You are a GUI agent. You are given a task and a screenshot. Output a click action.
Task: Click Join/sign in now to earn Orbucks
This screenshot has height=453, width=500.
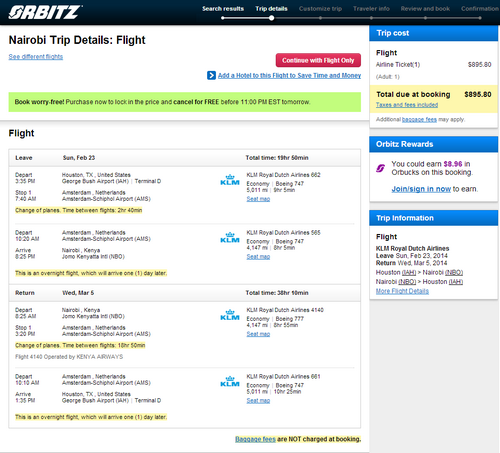(x=421, y=189)
